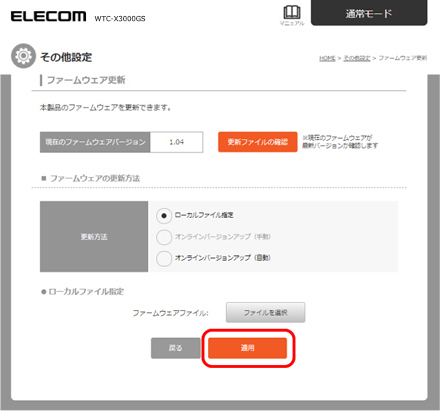Switch using the 通常モード button

coord(369,13)
